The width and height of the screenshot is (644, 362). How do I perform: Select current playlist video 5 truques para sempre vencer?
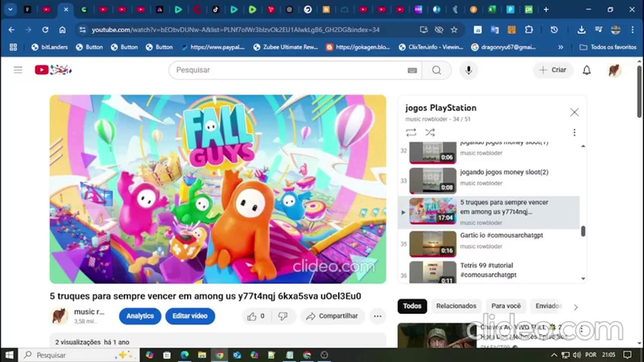[489, 212]
